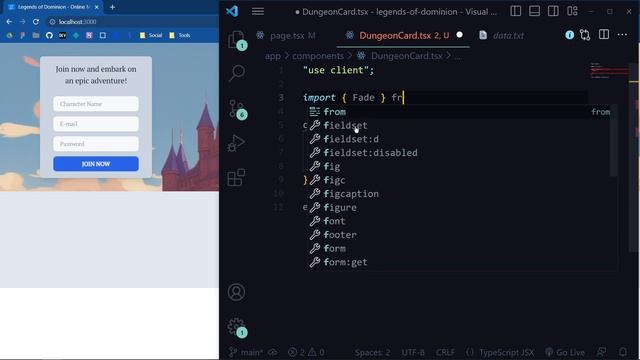Click the suggestion list scrollbar

pos(614,141)
